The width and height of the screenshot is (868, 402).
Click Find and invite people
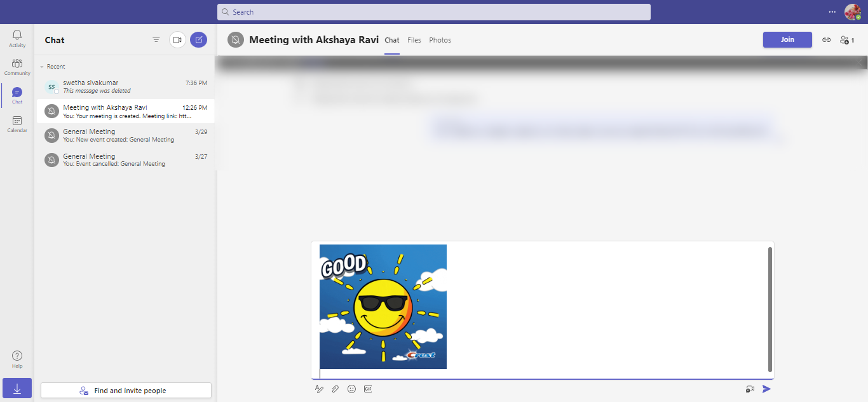(x=126, y=391)
